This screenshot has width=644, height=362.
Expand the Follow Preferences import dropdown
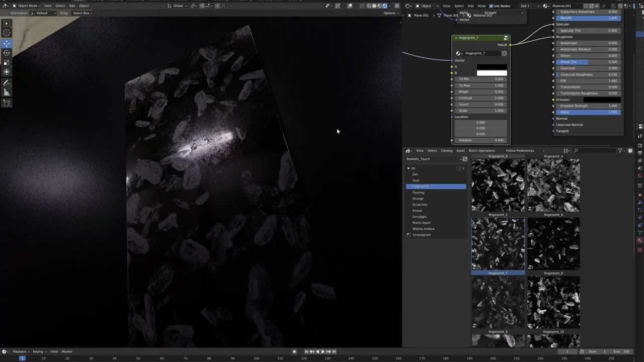[525, 151]
